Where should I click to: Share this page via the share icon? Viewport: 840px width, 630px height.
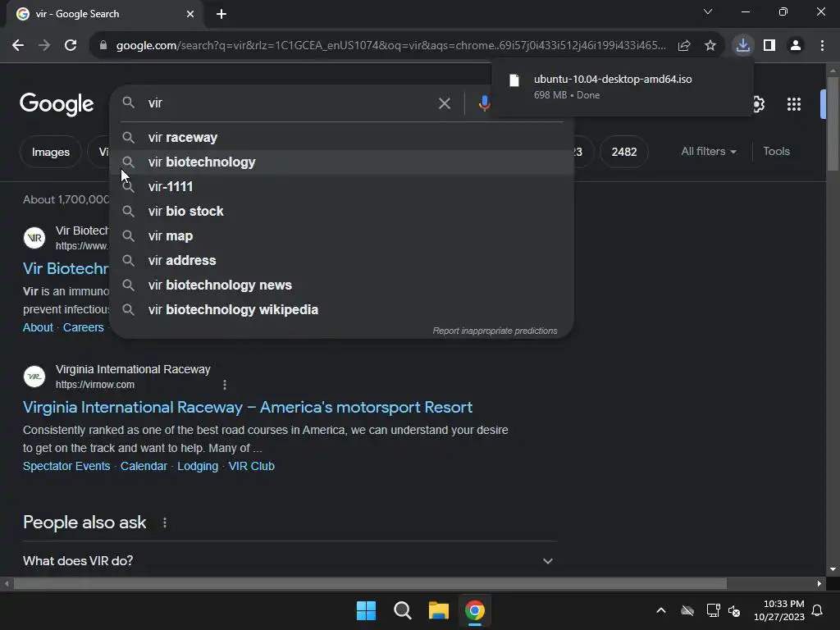point(684,46)
